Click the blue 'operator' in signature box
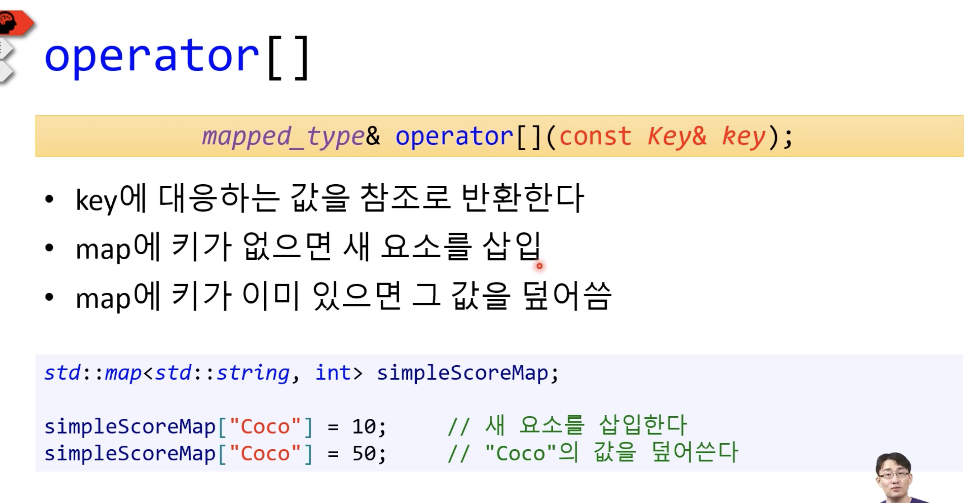The image size is (980, 503). pyautogui.click(x=454, y=136)
